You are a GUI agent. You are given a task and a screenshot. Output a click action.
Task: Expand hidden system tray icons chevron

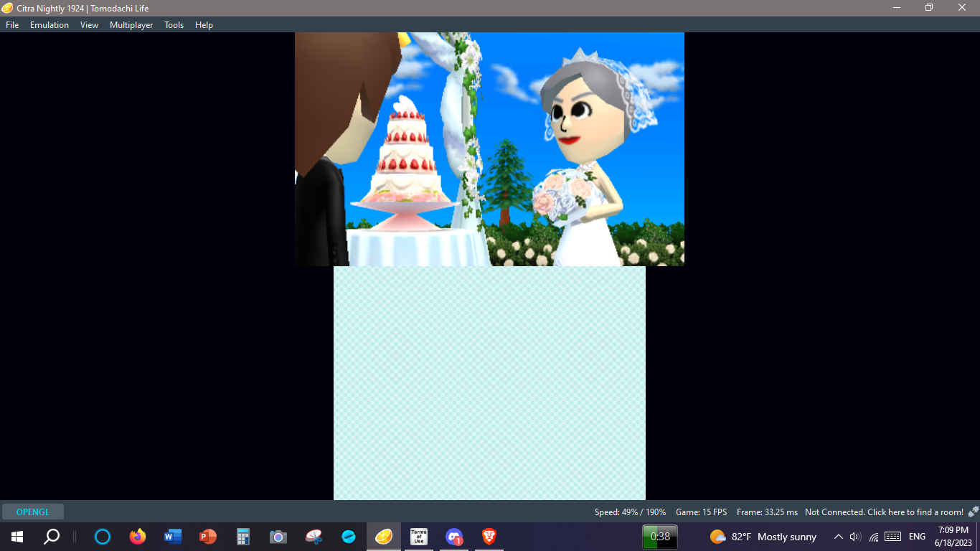point(838,537)
